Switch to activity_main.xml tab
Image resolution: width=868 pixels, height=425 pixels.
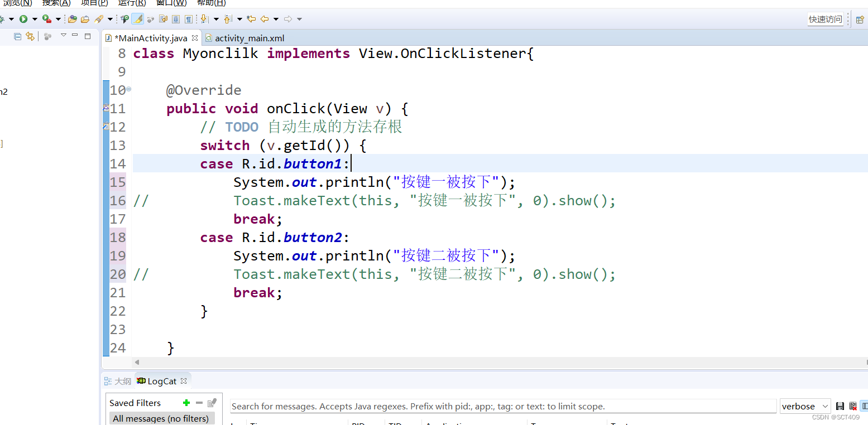[x=245, y=38]
